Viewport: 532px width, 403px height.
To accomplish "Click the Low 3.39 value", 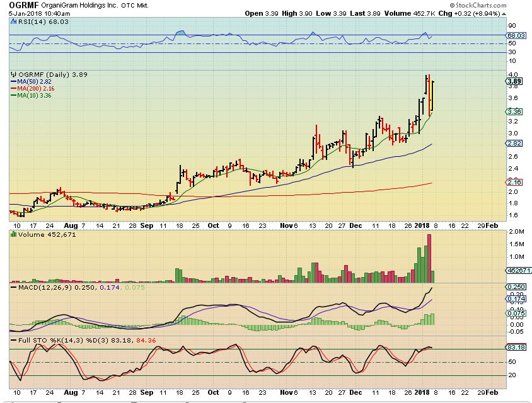I will pos(331,14).
